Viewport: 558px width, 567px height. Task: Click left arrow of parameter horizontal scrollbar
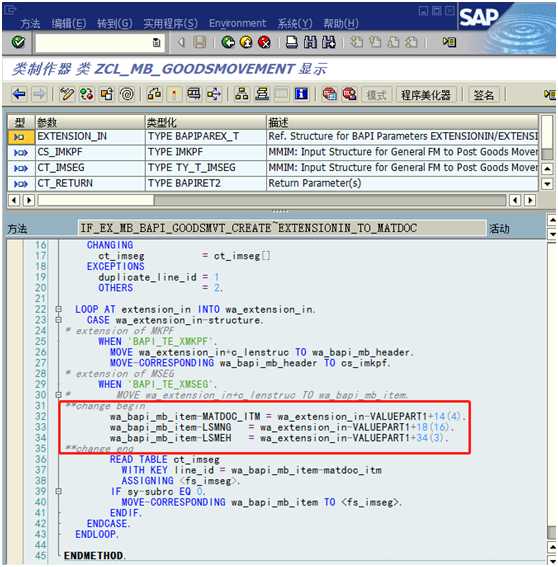[14, 200]
